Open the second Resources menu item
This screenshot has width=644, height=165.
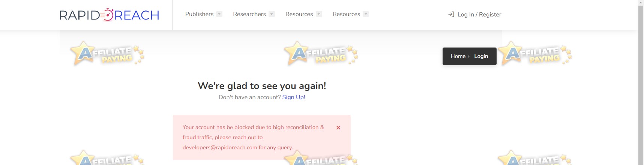pyautogui.click(x=346, y=14)
